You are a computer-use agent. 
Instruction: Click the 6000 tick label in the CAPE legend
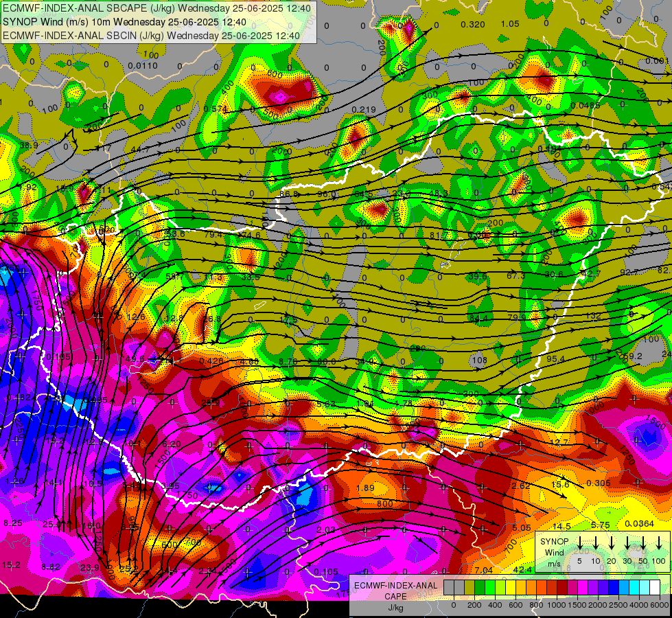coord(660,605)
